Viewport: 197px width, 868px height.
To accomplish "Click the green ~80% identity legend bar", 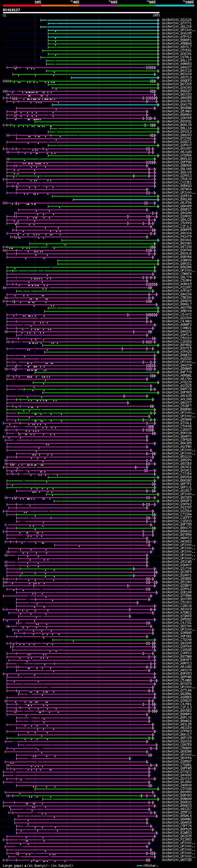I will (137, 6).
